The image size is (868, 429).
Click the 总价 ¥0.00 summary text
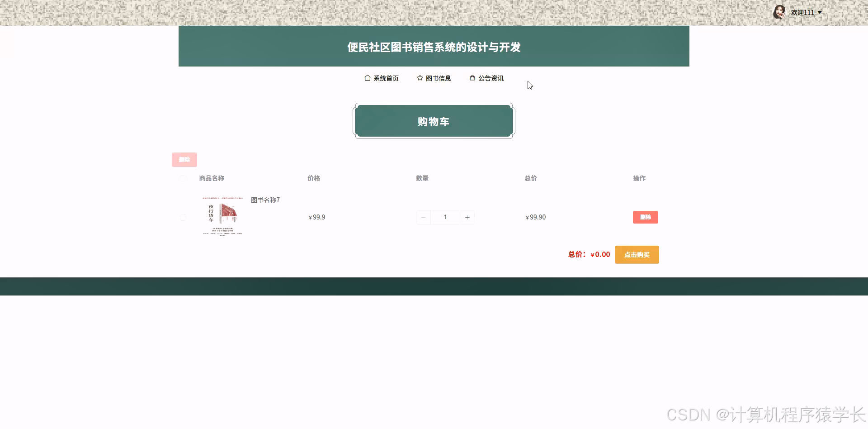pyautogui.click(x=589, y=255)
